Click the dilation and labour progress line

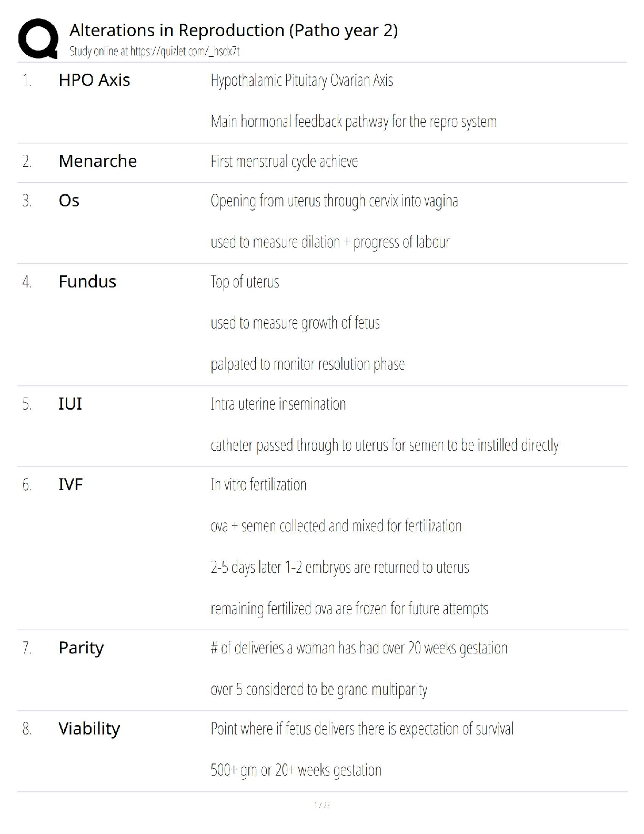[x=330, y=242]
